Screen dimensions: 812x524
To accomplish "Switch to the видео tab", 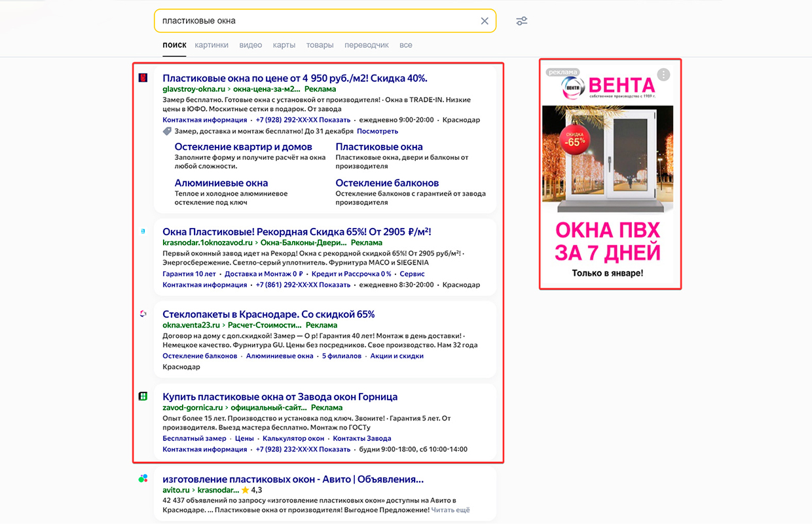I will click(x=251, y=45).
